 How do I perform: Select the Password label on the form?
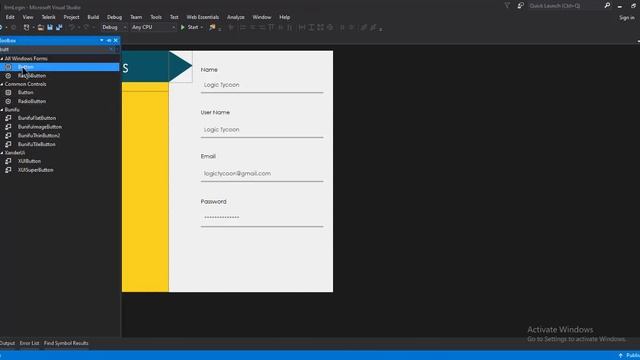click(213, 202)
